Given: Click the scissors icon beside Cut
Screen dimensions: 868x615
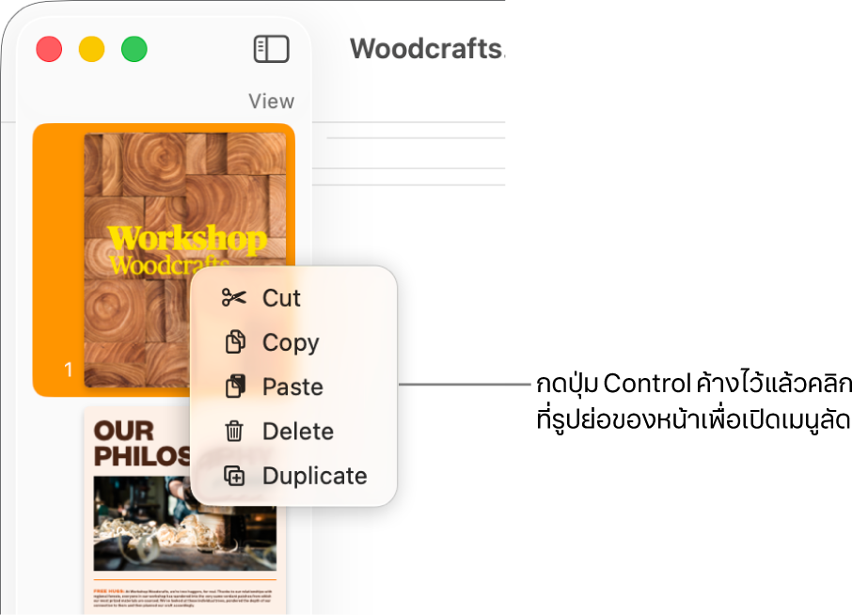Looking at the screenshot, I should [233, 298].
